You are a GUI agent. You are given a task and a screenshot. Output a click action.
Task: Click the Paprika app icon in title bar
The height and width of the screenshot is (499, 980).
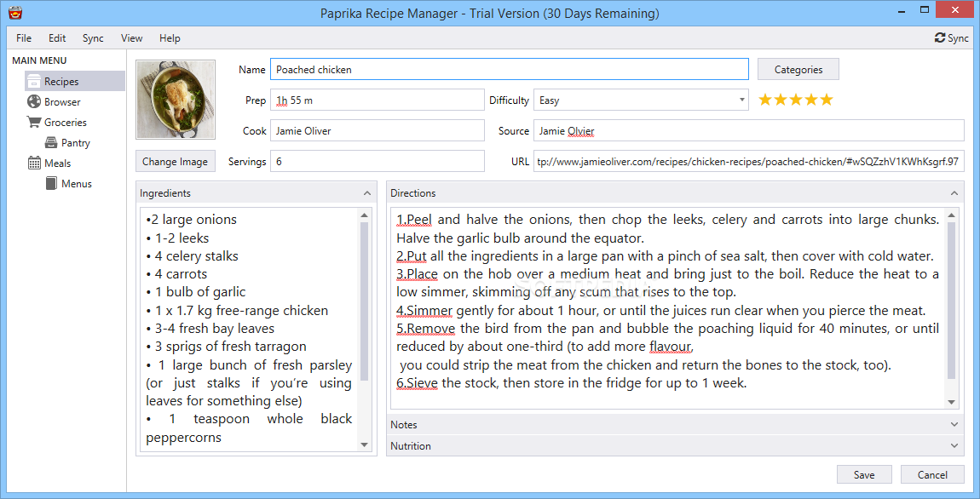point(15,13)
